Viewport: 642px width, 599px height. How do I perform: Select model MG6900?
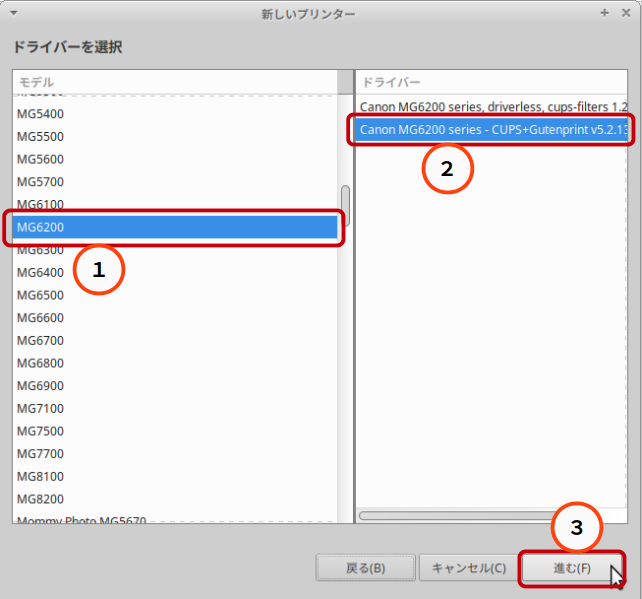[x=175, y=386]
